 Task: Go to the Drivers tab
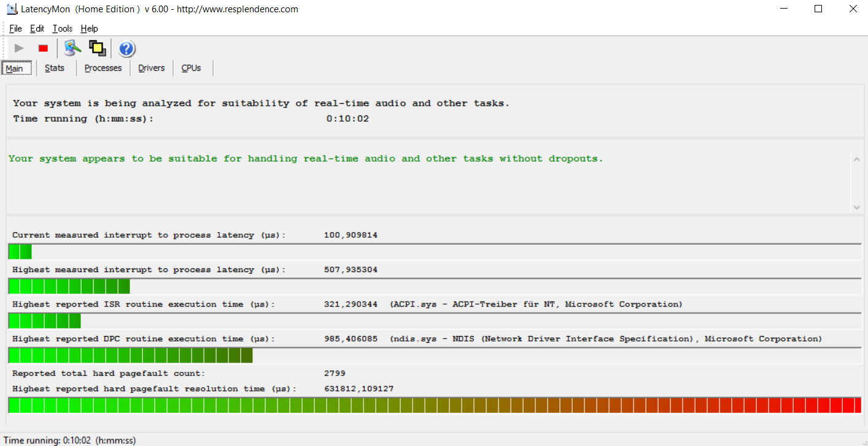pos(152,68)
